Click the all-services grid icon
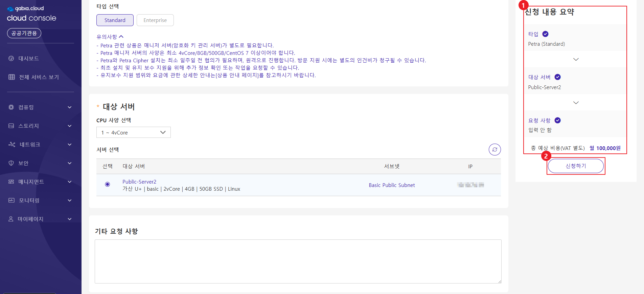 pyautogui.click(x=11, y=77)
